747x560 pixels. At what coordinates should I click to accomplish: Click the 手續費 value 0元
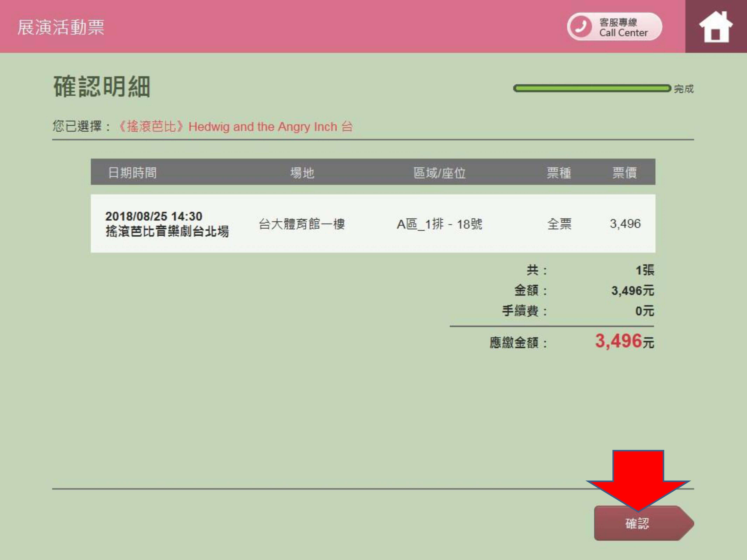(x=645, y=311)
